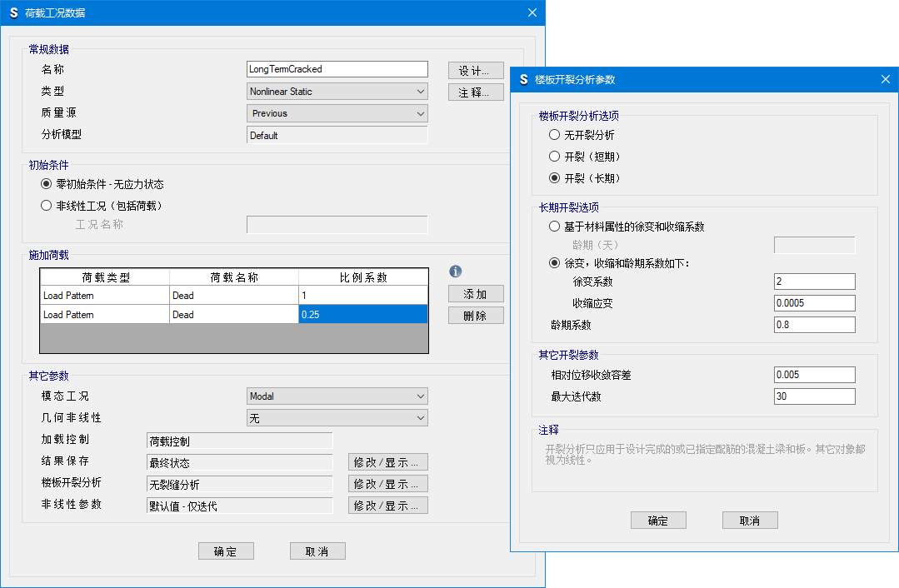
Task: Click 添加 to add a load
Action: click(476, 294)
